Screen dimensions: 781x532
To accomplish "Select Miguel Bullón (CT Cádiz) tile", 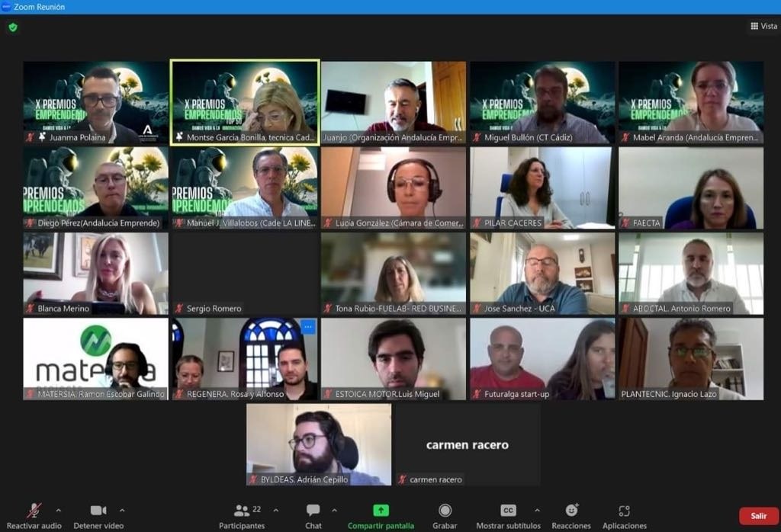I will pyautogui.click(x=542, y=103).
